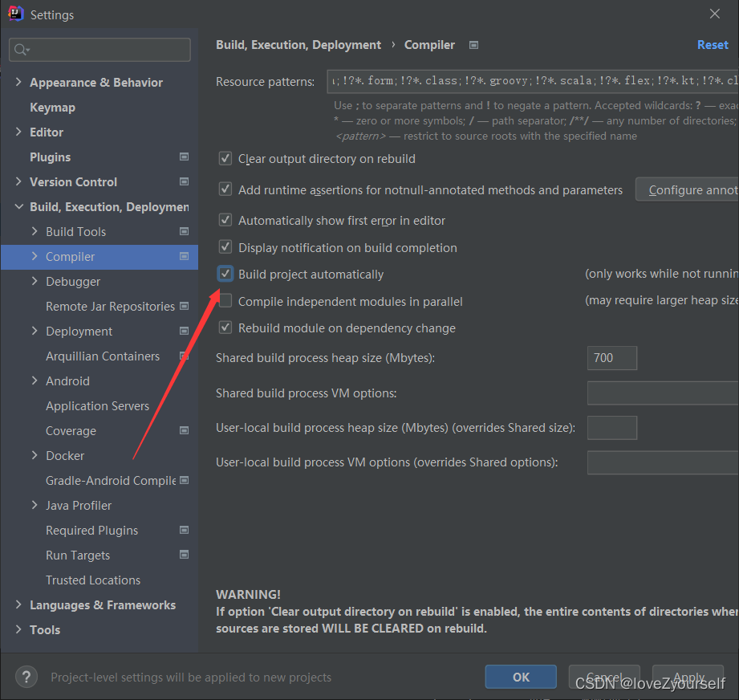Toggle Clear output directory on rebuild
This screenshot has width=739, height=700.
click(x=225, y=158)
